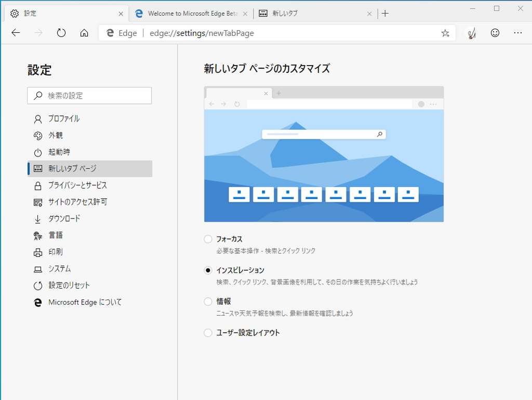Click the Edge site identity icon in address bar
The width and height of the screenshot is (532, 400).
point(110,33)
